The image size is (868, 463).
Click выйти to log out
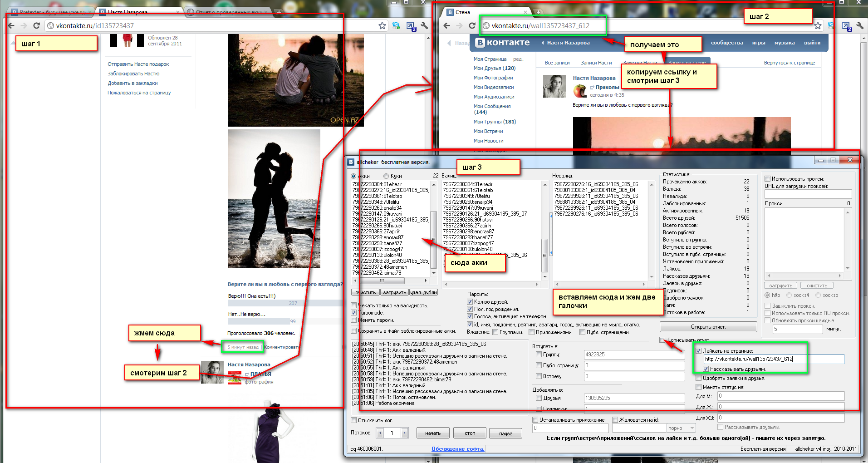[812, 43]
